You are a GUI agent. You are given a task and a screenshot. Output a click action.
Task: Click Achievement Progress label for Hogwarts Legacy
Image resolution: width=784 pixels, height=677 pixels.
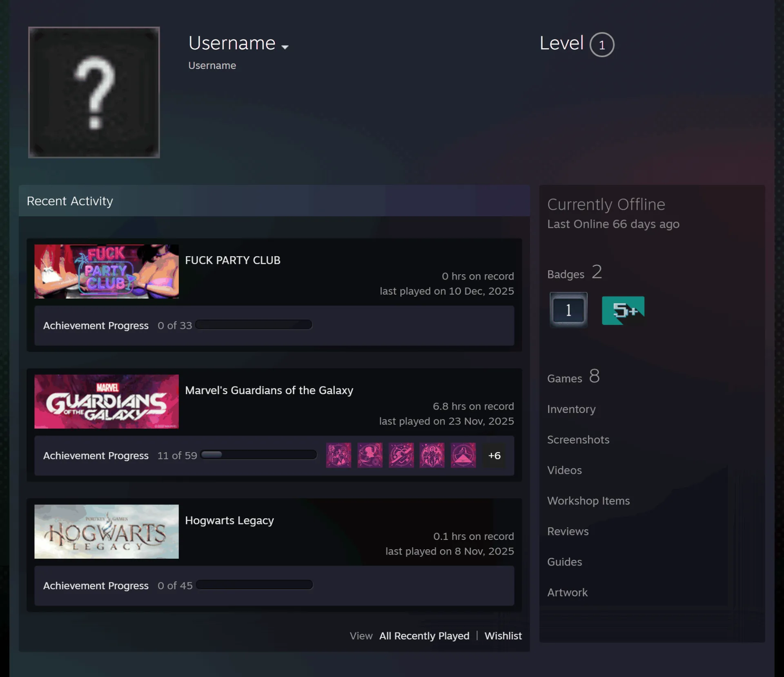click(96, 586)
